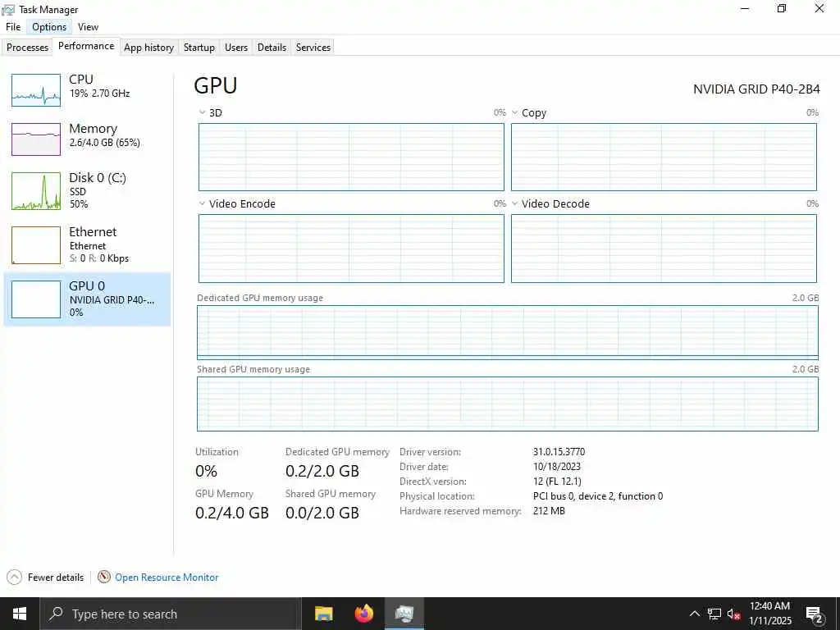Open the File menu
This screenshot has height=630, width=840.
13,27
